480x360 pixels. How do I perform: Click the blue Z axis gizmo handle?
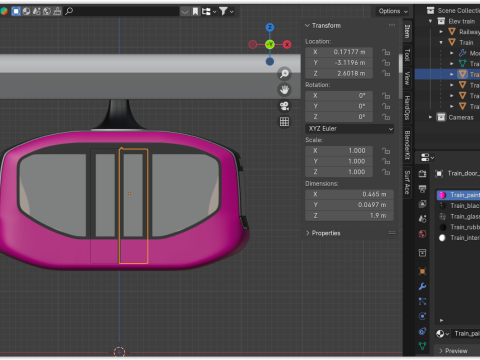click(270, 27)
